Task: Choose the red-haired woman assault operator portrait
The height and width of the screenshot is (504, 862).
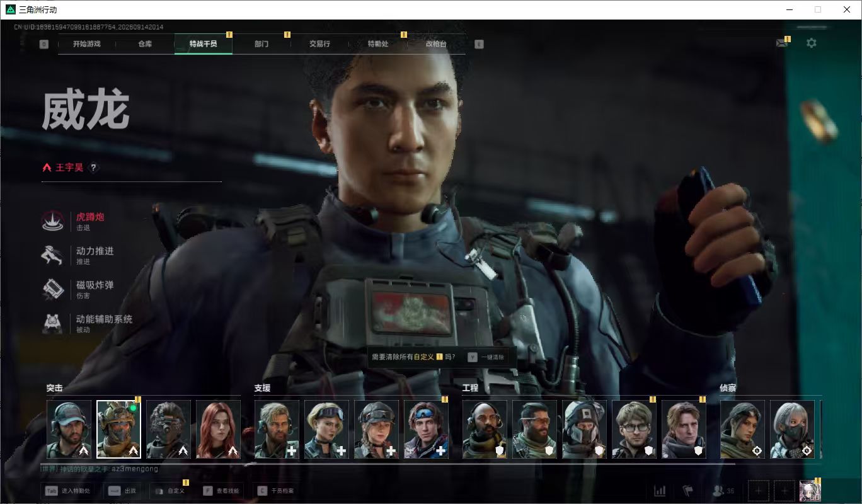Action: (x=218, y=429)
